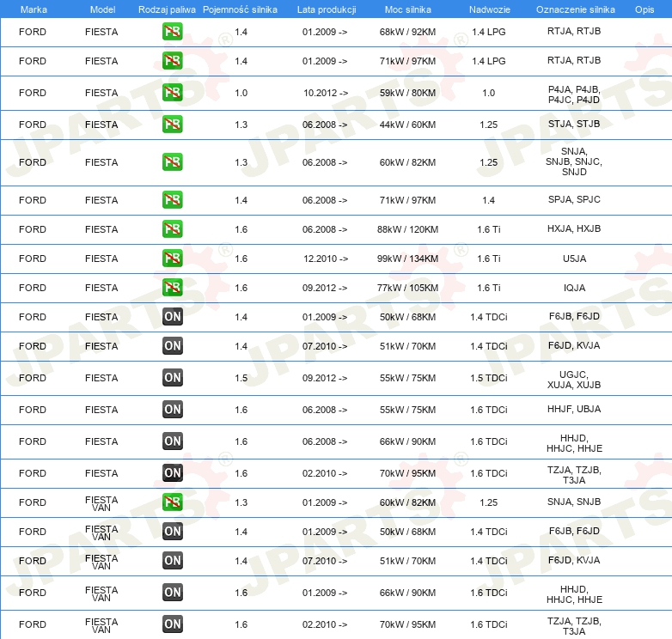The width and height of the screenshot is (672, 639).
Task: Select the SPJA, SPJC engine codes
Action: pos(574,199)
